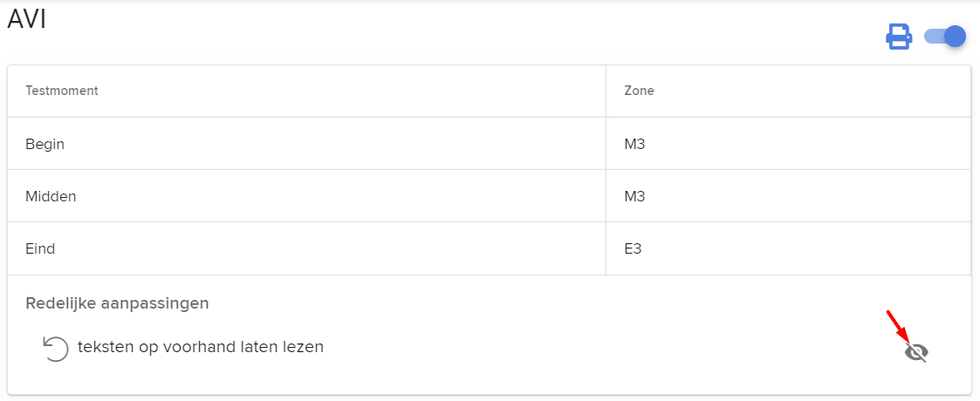Click the Testmoment column header
The width and height of the screenshot is (980, 401).
(61, 91)
